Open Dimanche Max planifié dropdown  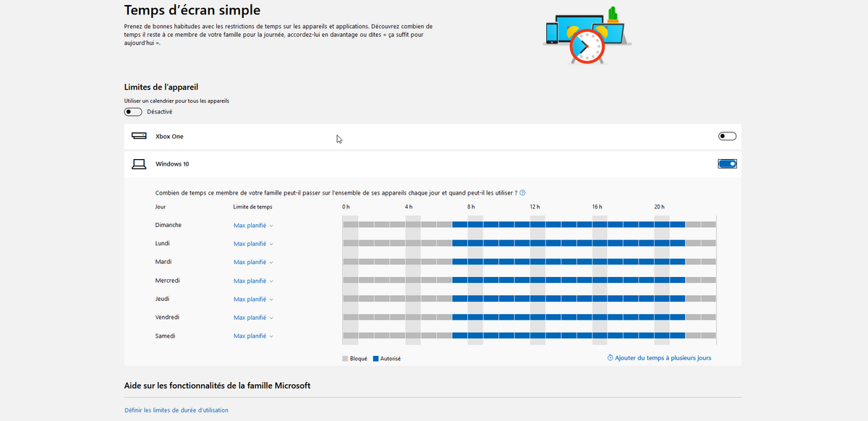point(253,226)
